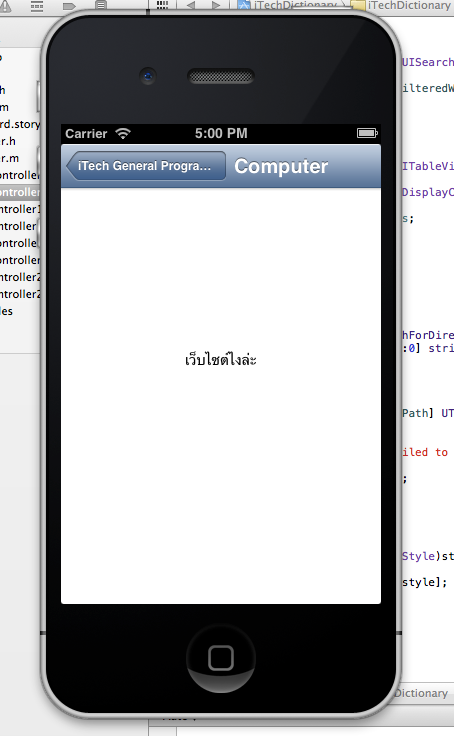Click the ilteredW code text in editor
Viewport: 454px width, 736px height.
pos(428,88)
